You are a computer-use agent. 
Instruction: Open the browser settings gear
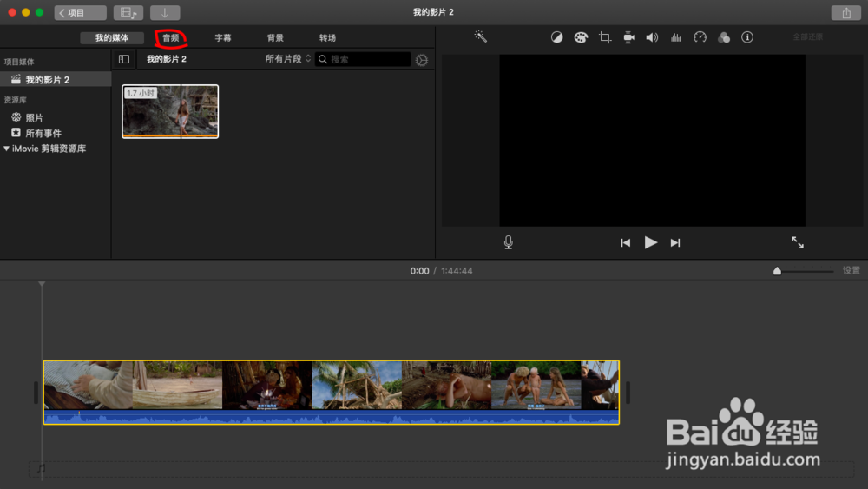pos(422,60)
